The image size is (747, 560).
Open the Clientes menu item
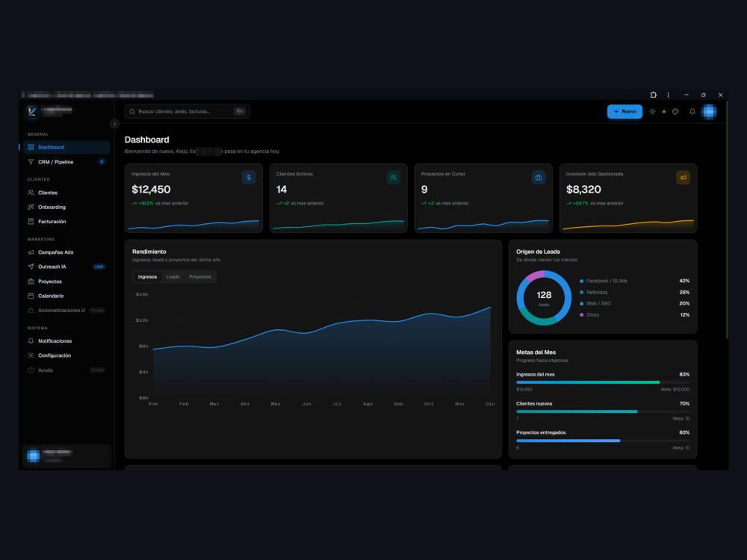tap(66, 193)
